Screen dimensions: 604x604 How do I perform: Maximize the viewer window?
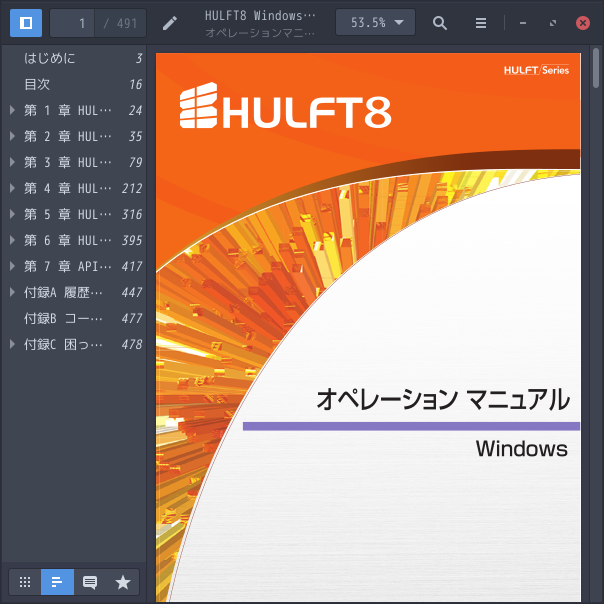[x=553, y=23]
